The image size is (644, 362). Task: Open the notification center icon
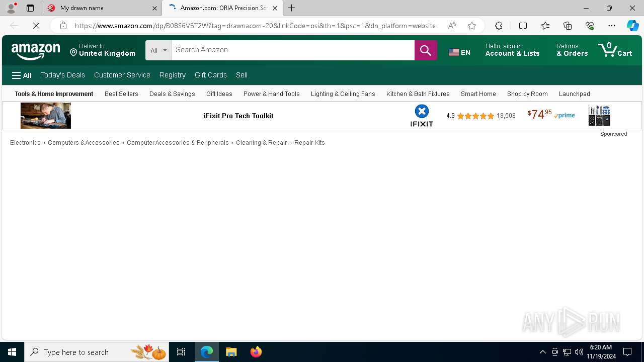pos(627,352)
